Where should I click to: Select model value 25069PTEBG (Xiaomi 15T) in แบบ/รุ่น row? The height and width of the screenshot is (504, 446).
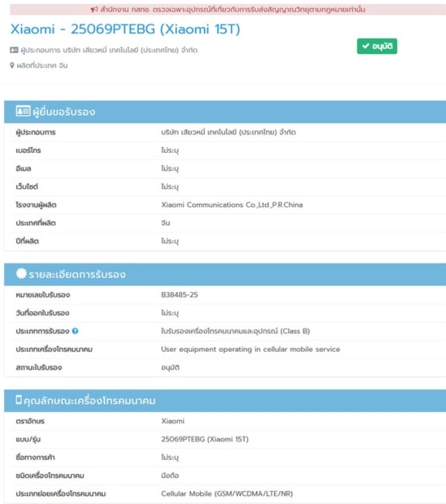205,439
